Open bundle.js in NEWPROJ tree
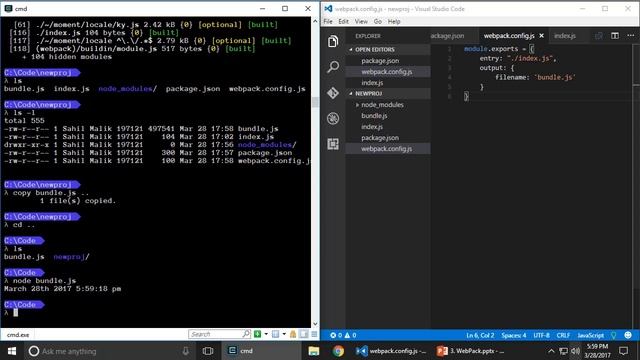The image size is (640, 360). pos(388,116)
